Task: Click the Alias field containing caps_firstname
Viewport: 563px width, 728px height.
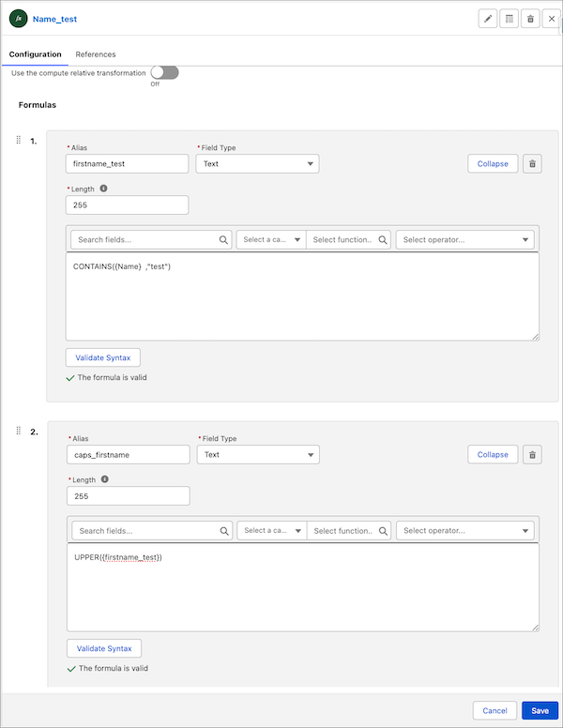Action: point(129,455)
